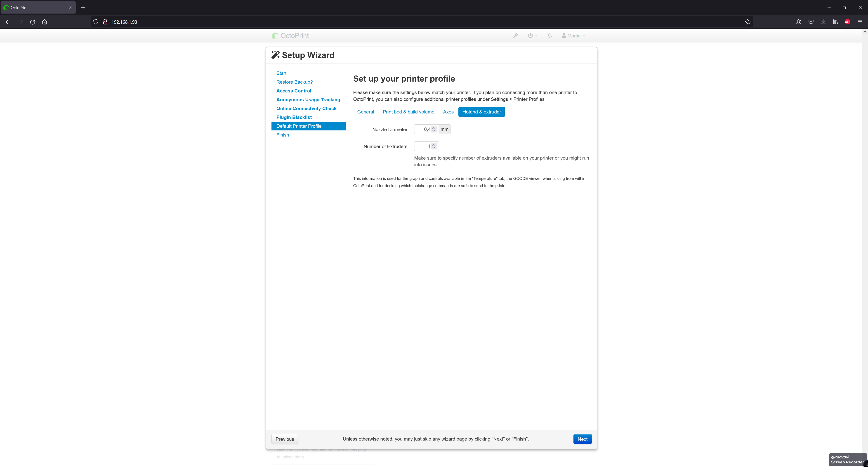Decrease Number of Extruders with down arrow

pos(434,148)
